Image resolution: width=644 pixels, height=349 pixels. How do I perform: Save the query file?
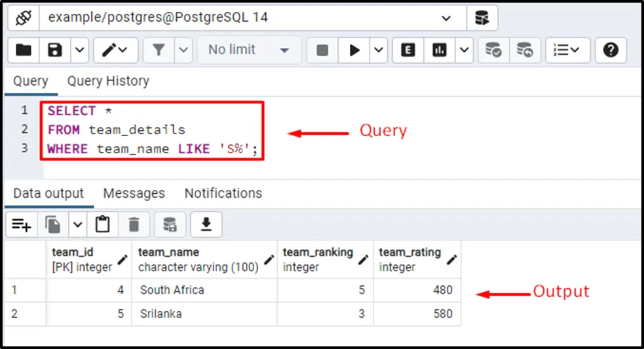[54, 50]
